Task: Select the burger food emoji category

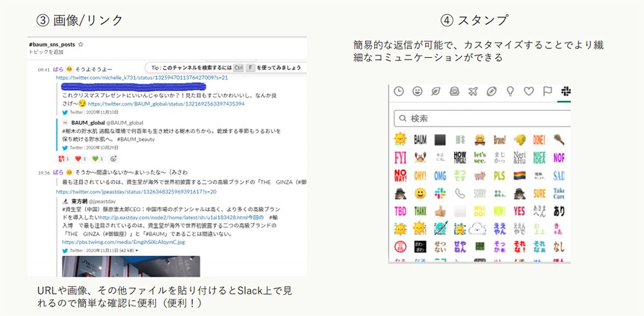Action: click(454, 91)
